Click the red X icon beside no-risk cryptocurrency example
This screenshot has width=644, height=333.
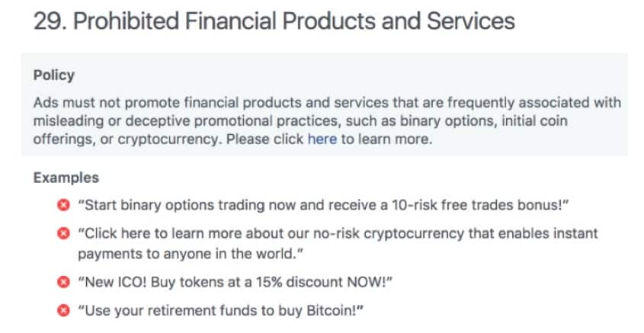62,233
